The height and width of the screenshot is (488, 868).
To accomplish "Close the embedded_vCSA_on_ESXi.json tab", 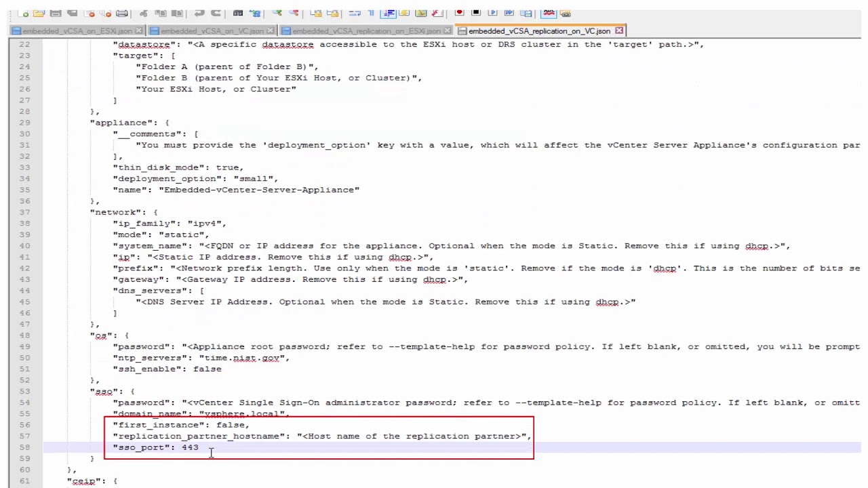I will coord(140,31).
